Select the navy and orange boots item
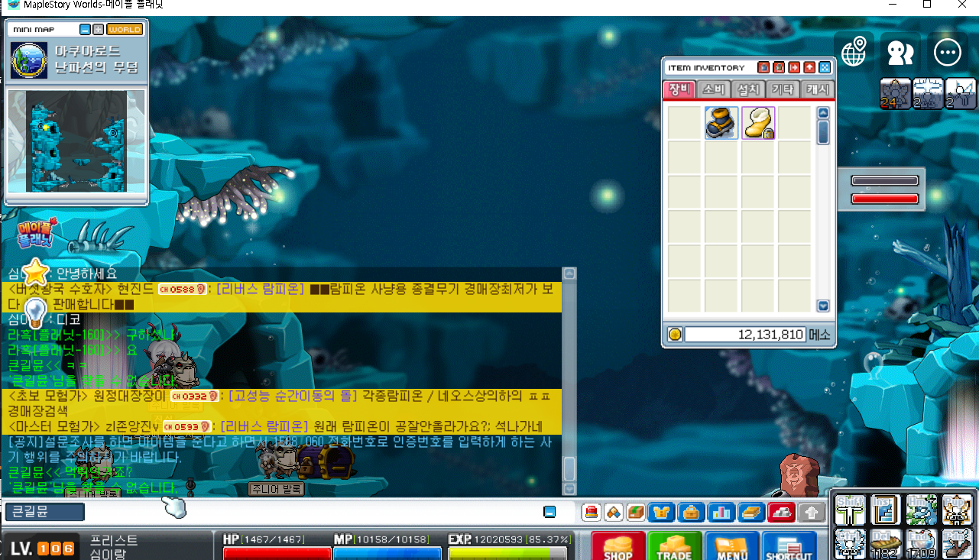Image resolution: width=979 pixels, height=560 pixels. 721,123
